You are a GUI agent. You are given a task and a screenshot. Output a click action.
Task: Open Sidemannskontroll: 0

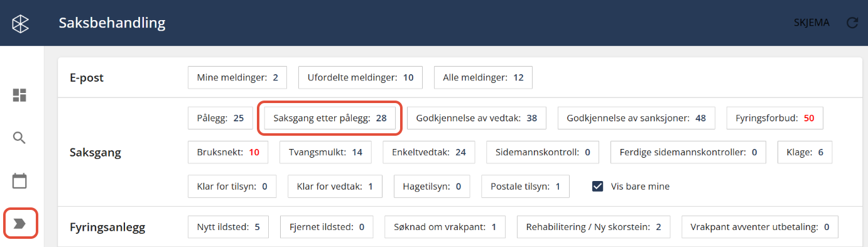(x=543, y=152)
